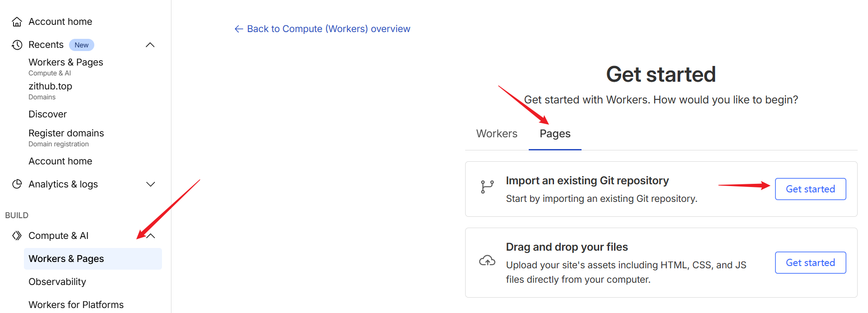Click the New badge beside Recents
This screenshot has width=868, height=313.
[x=82, y=45]
